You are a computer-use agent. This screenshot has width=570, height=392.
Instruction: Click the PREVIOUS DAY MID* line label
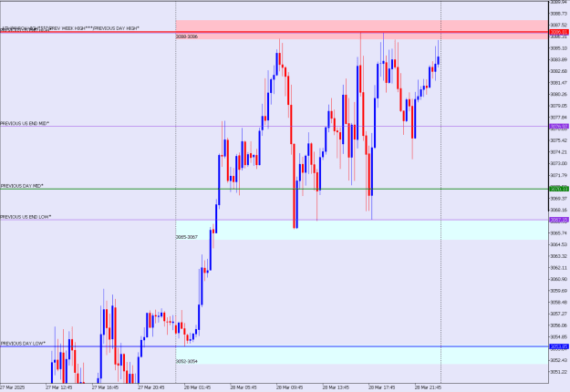pos(22,186)
